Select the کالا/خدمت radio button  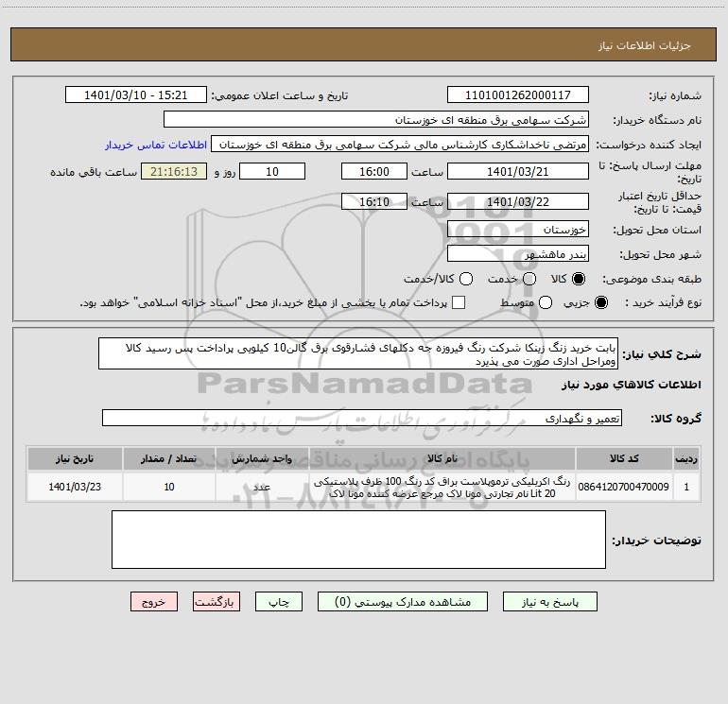(x=466, y=279)
